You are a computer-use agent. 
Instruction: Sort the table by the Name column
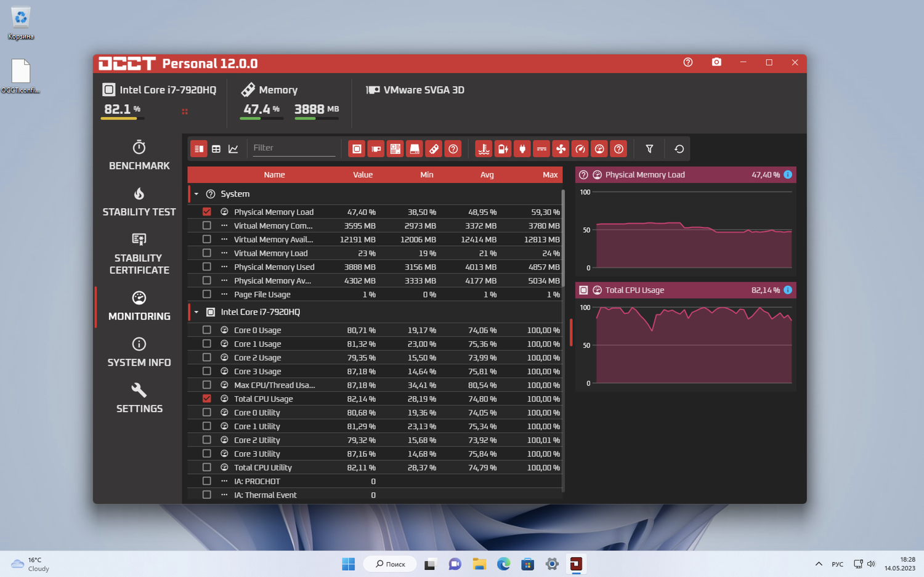point(274,175)
